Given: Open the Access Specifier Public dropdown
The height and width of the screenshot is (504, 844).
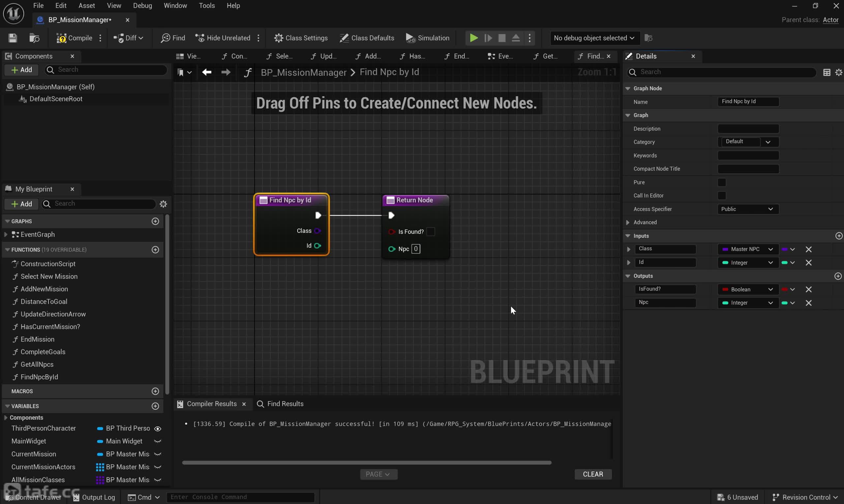Looking at the screenshot, I should (748, 209).
